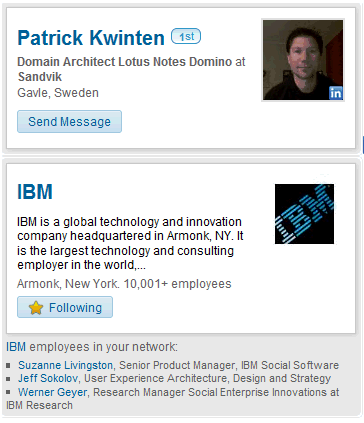
Task: Click the LinkedIn badge on the profile photo
Action: pyautogui.click(x=336, y=93)
